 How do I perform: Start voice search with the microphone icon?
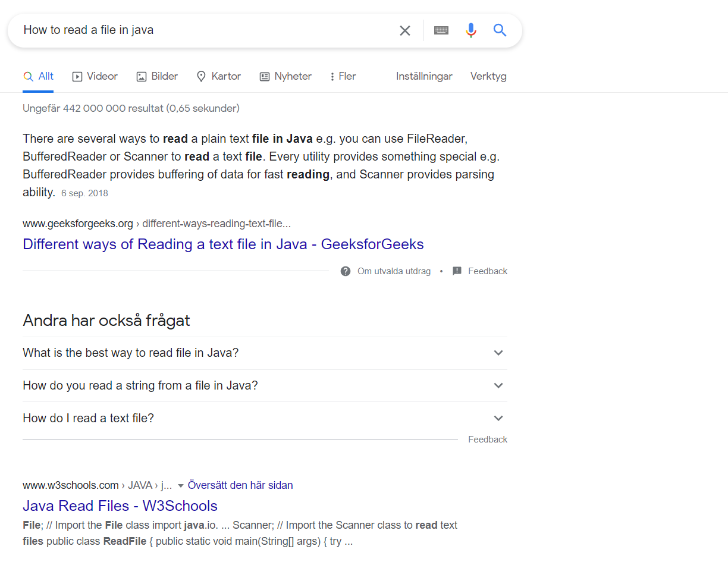pyautogui.click(x=471, y=30)
